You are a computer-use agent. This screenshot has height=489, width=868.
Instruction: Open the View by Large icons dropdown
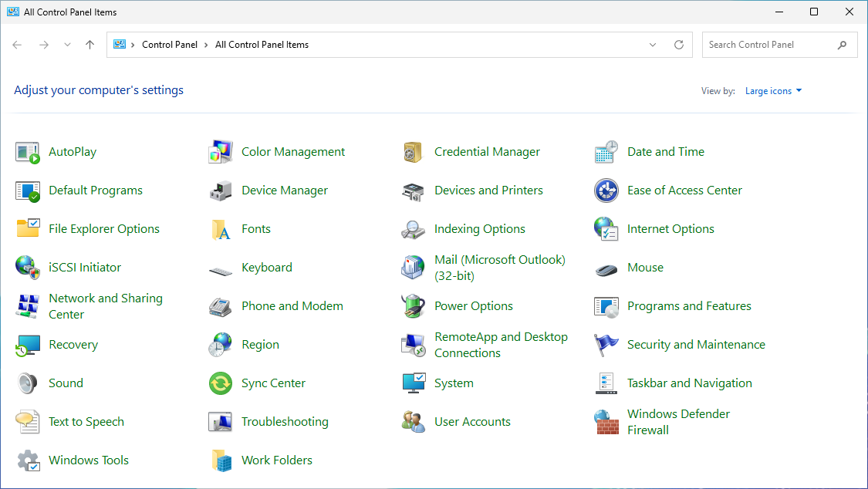coord(773,91)
